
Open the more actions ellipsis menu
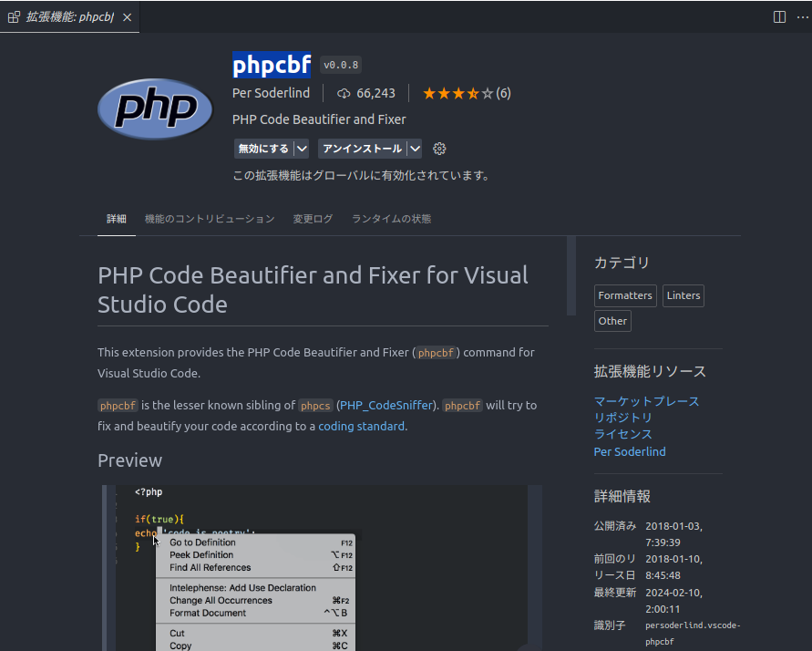(x=802, y=17)
